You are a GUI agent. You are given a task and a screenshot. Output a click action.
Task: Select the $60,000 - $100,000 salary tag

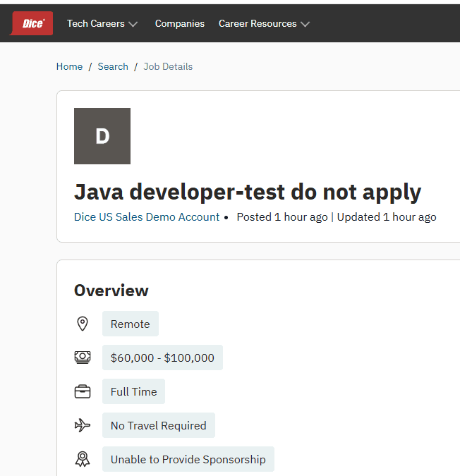coord(162,358)
